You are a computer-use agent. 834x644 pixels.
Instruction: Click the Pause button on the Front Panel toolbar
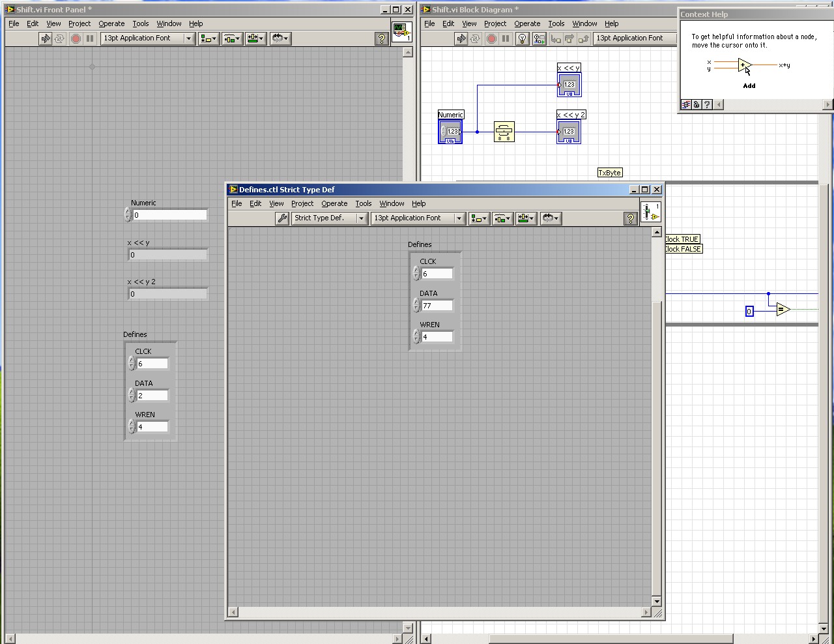[90, 38]
